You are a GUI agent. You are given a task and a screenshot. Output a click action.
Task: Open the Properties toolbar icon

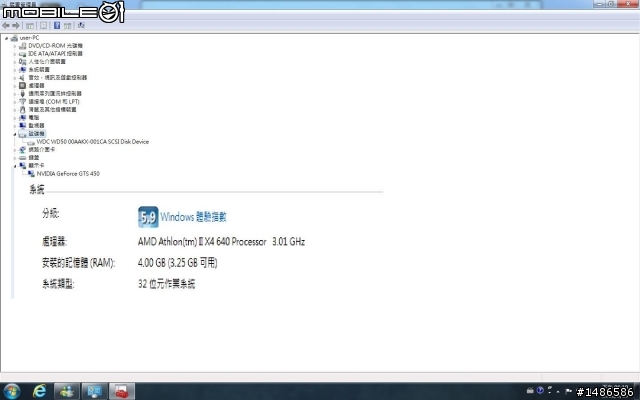[x=43, y=26]
